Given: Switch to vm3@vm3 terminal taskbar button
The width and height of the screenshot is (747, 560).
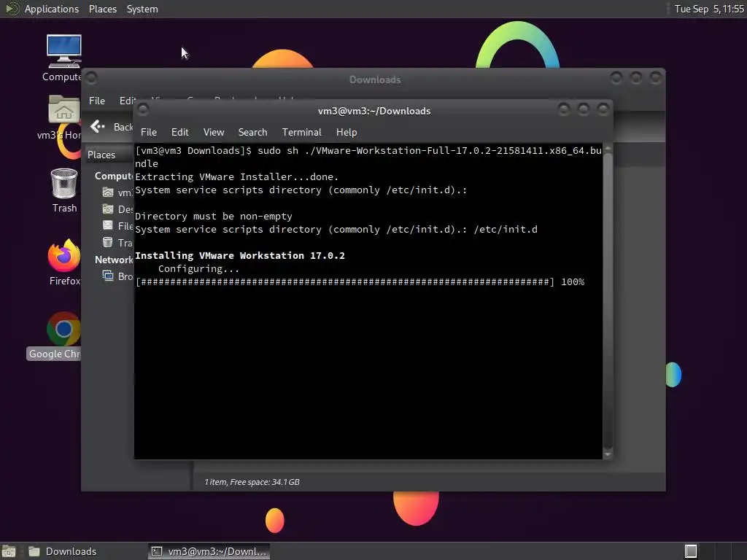Looking at the screenshot, I should (209, 551).
